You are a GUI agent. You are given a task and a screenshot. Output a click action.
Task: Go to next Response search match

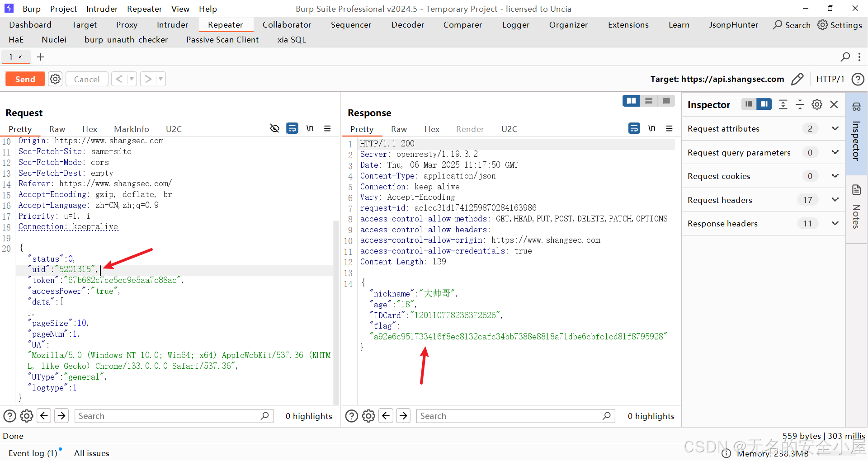point(403,415)
